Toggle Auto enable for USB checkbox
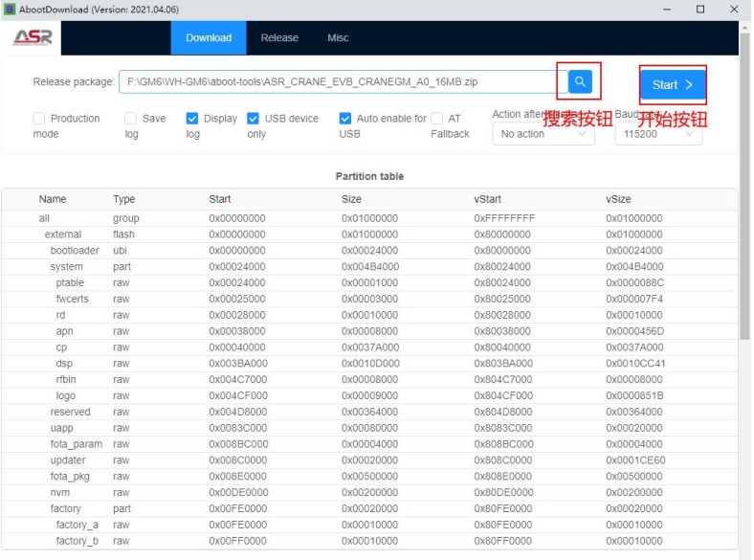 point(345,119)
